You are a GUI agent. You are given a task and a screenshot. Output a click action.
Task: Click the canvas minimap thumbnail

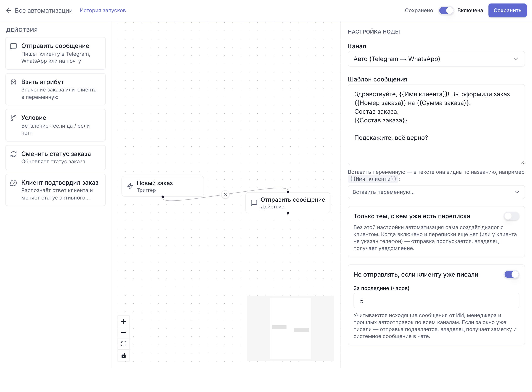[290, 328]
